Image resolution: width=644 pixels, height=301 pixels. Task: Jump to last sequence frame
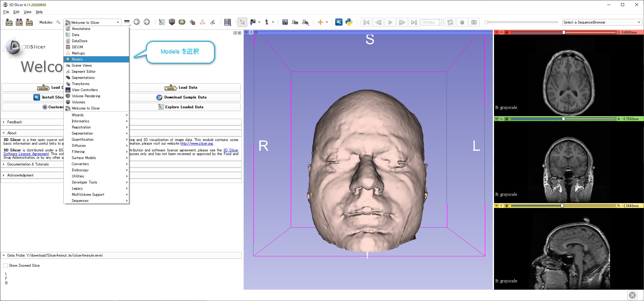tap(414, 22)
